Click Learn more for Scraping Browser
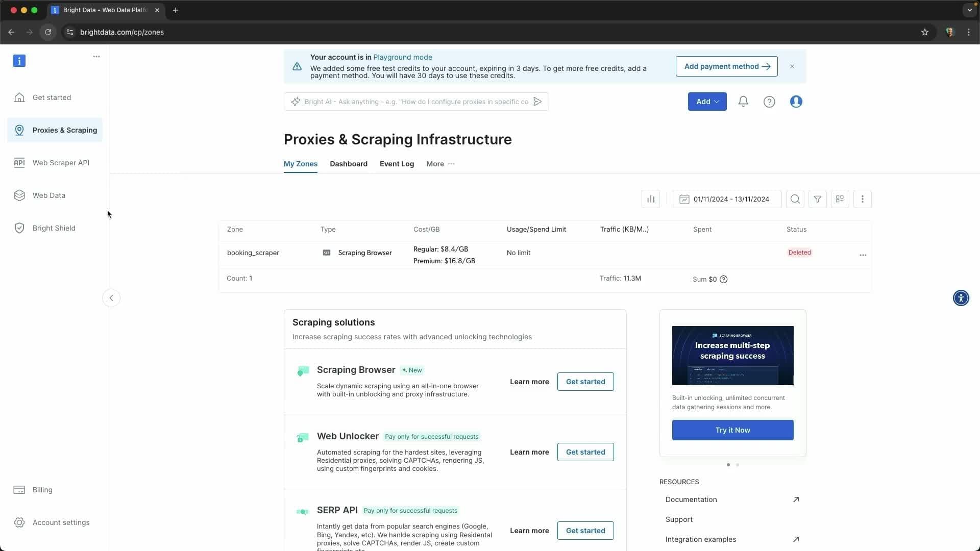 tap(529, 382)
